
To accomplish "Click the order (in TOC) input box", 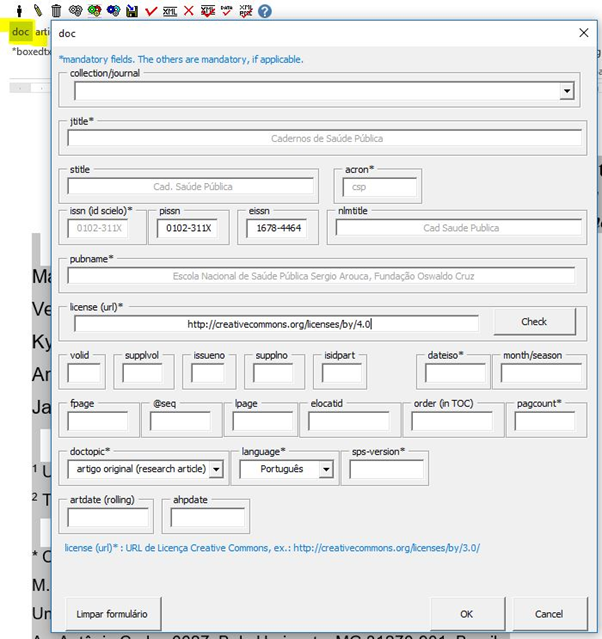I will point(452,421).
